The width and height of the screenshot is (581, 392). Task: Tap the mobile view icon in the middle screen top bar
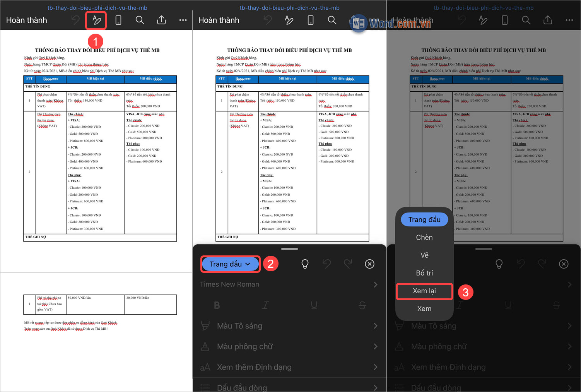311,20
